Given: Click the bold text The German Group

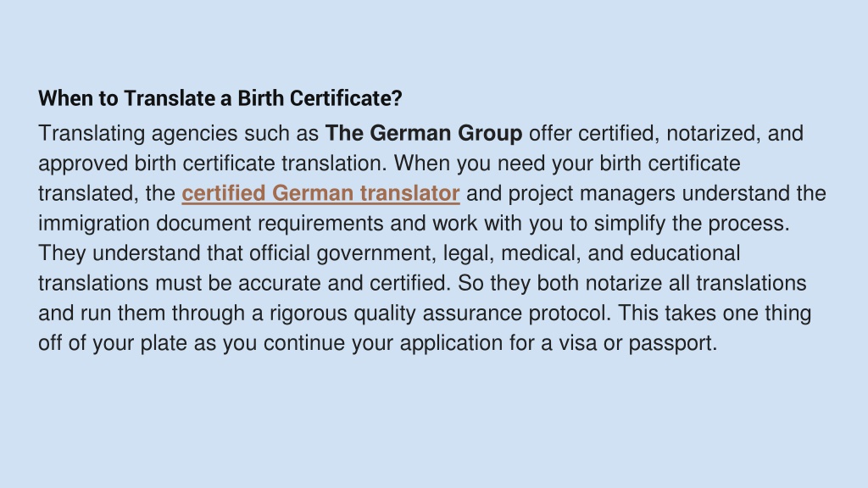Looking at the screenshot, I should click(424, 133).
